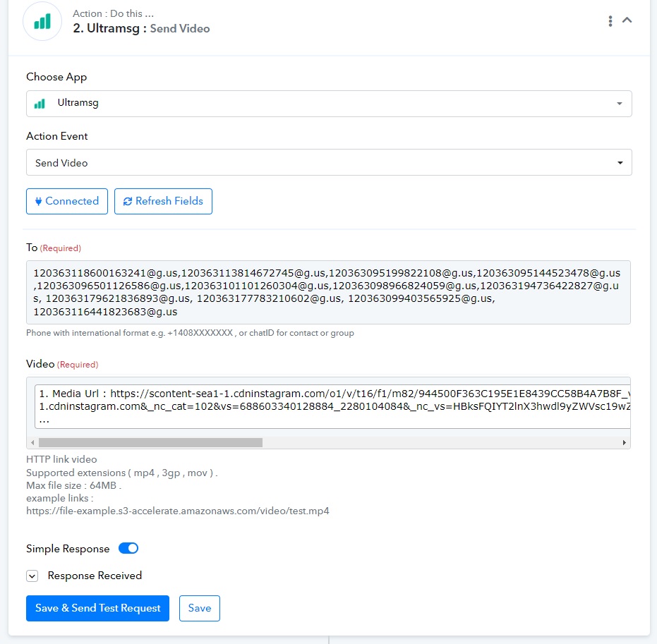The width and height of the screenshot is (657, 644).
Task: Click the 'Action Event' label
Action: click(57, 137)
